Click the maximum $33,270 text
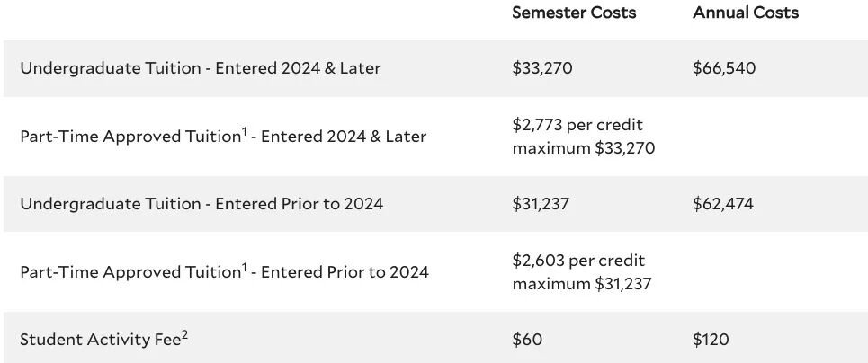 tap(583, 147)
